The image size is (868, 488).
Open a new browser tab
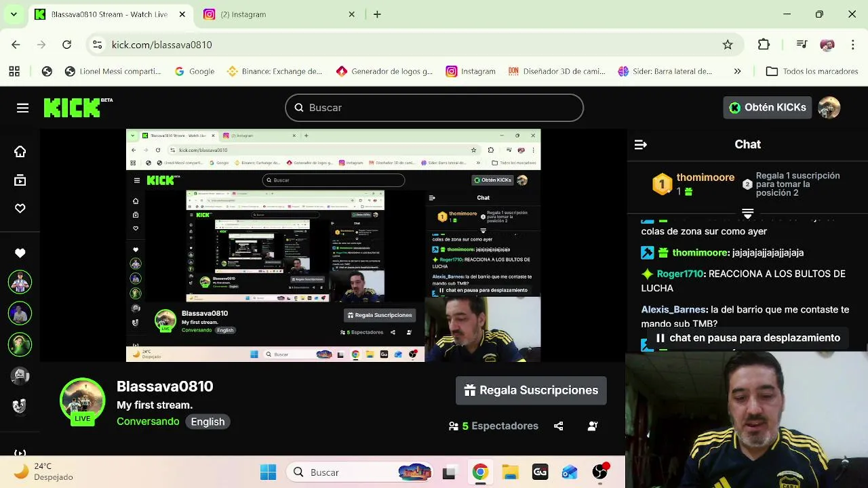click(377, 14)
